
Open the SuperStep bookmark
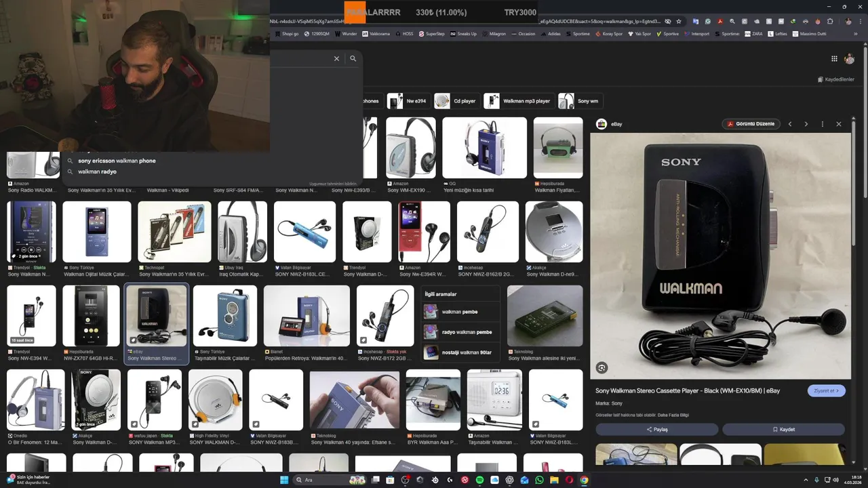click(x=432, y=34)
